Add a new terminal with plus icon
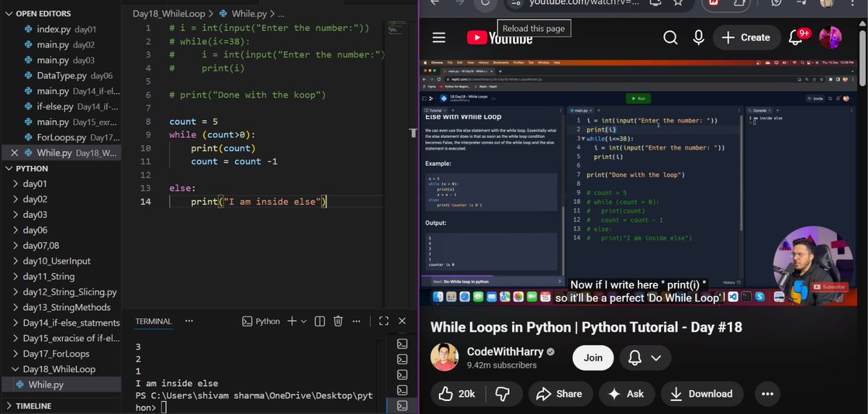The image size is (868, 414). [292, 322]
